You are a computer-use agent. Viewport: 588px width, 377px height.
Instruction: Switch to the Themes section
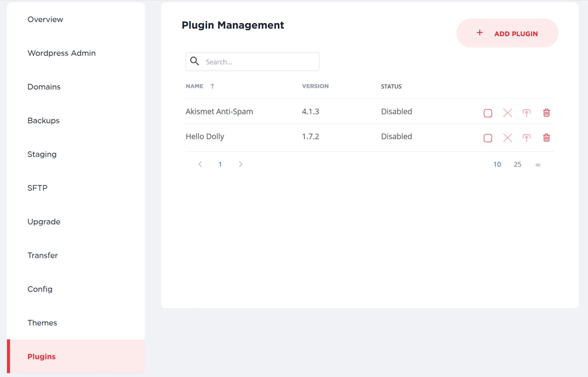pyautogui.click(x=42, y=323)
